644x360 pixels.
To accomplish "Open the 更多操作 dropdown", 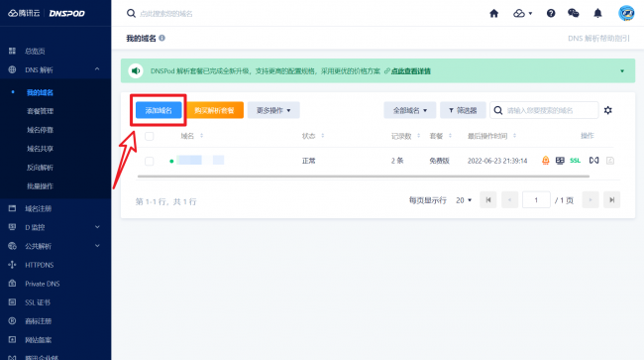I will [273, 110].
